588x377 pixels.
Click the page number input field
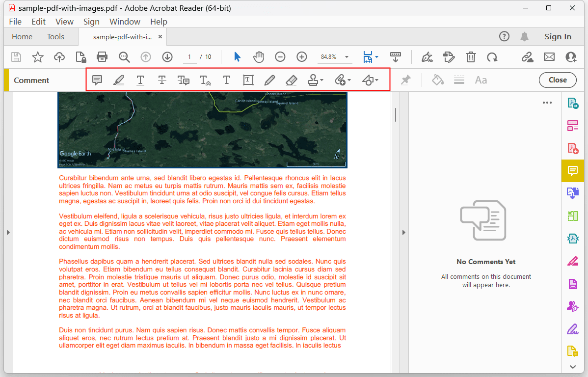(189, 56)
